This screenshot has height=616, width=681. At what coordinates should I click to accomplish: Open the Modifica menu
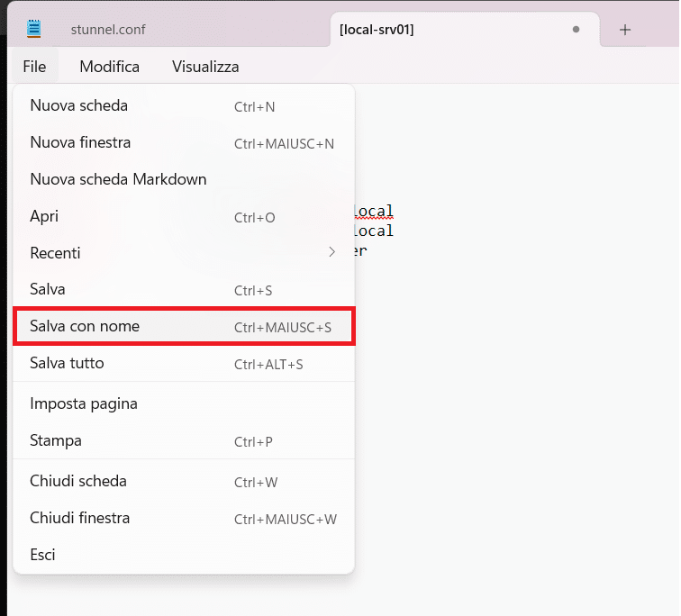tap(109, 67)
